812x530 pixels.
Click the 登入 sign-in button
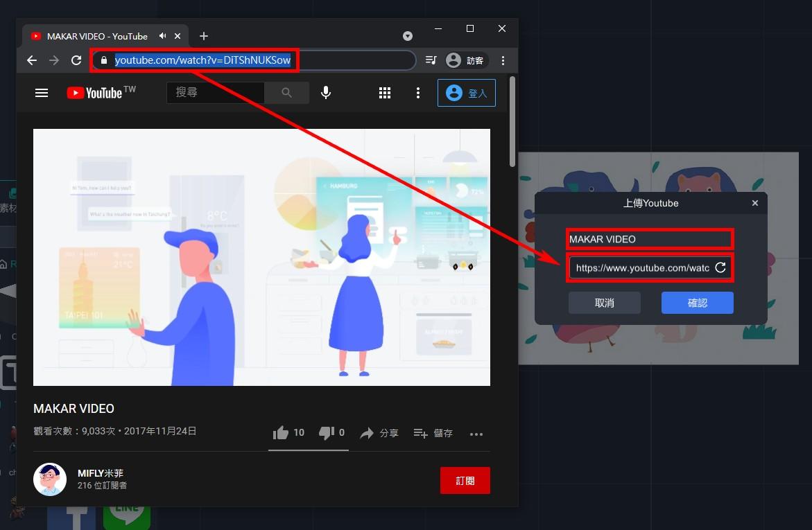(x=467, y=93)
